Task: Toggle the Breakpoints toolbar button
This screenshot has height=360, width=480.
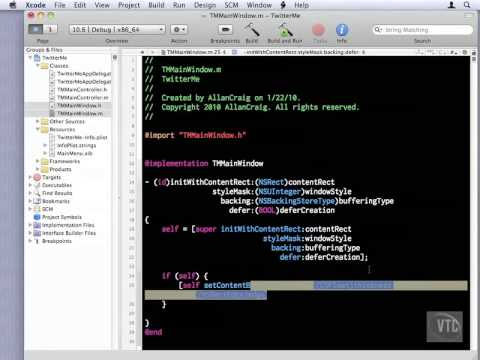Action: tap(225, 30)
